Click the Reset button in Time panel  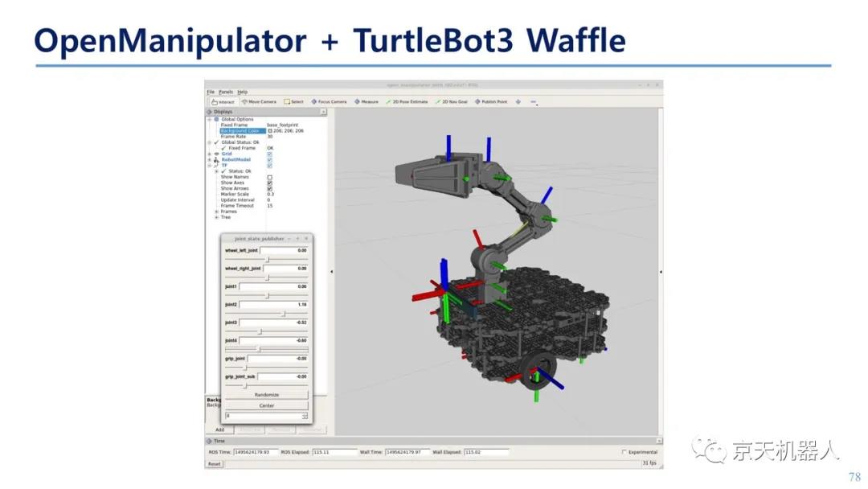[215, 464]
